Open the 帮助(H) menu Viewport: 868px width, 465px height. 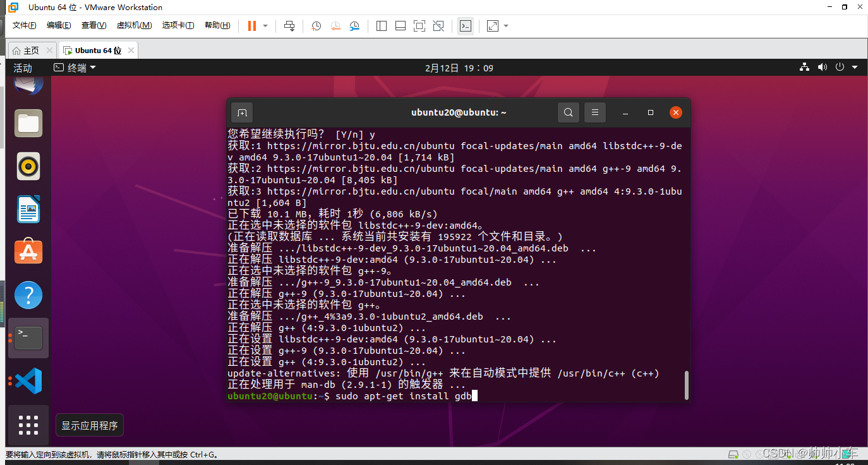point(217,25)
